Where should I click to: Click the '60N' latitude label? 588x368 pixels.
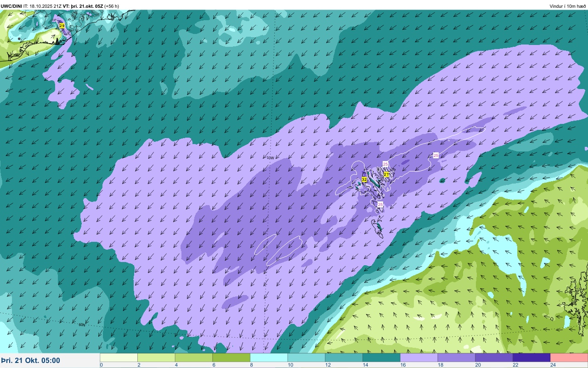[82, 325]
